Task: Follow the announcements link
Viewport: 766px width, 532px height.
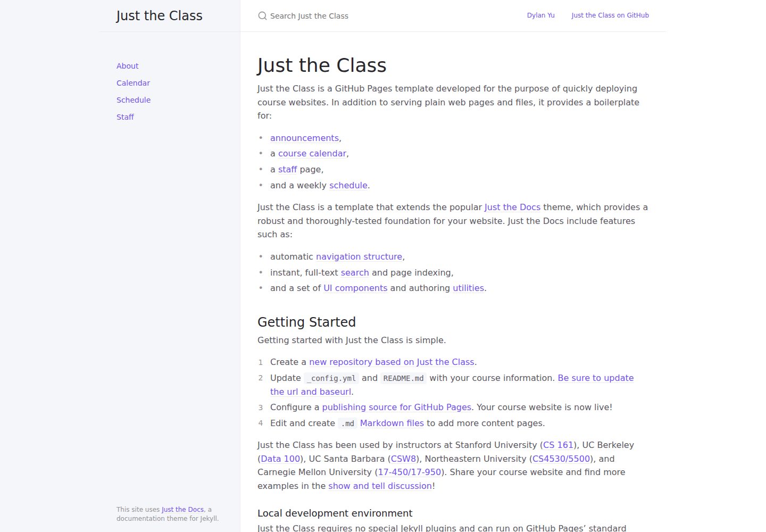Action: pyautogui.click(x=304, y=138)
